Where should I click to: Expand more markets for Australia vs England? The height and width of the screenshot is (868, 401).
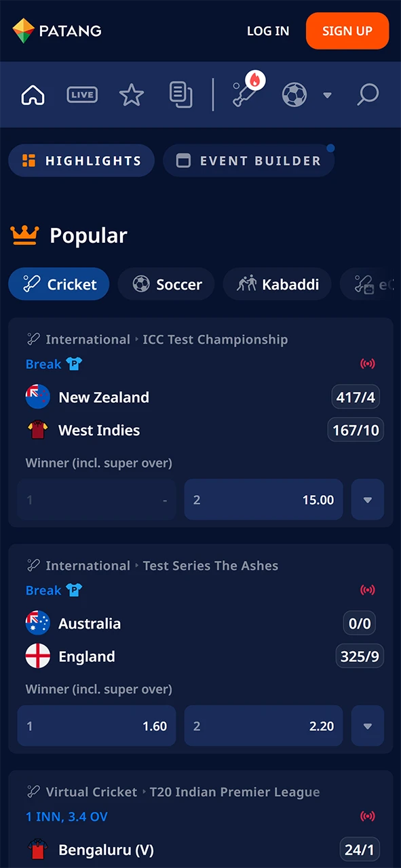367,726
